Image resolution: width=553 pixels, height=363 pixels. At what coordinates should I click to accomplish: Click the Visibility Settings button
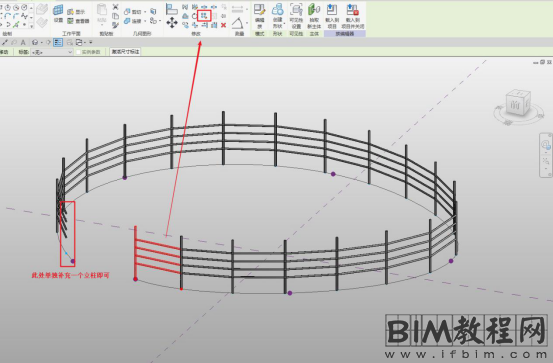(x=296, y=16)
